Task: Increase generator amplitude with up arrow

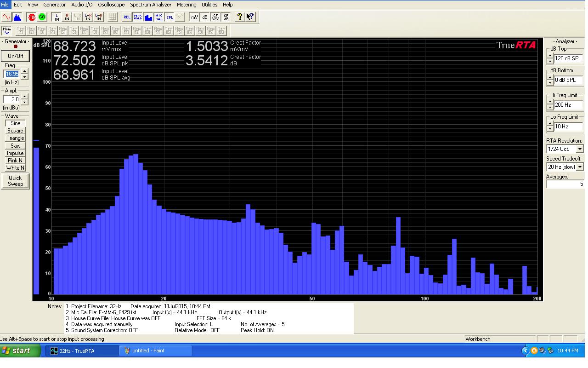Action: (24, 97)
